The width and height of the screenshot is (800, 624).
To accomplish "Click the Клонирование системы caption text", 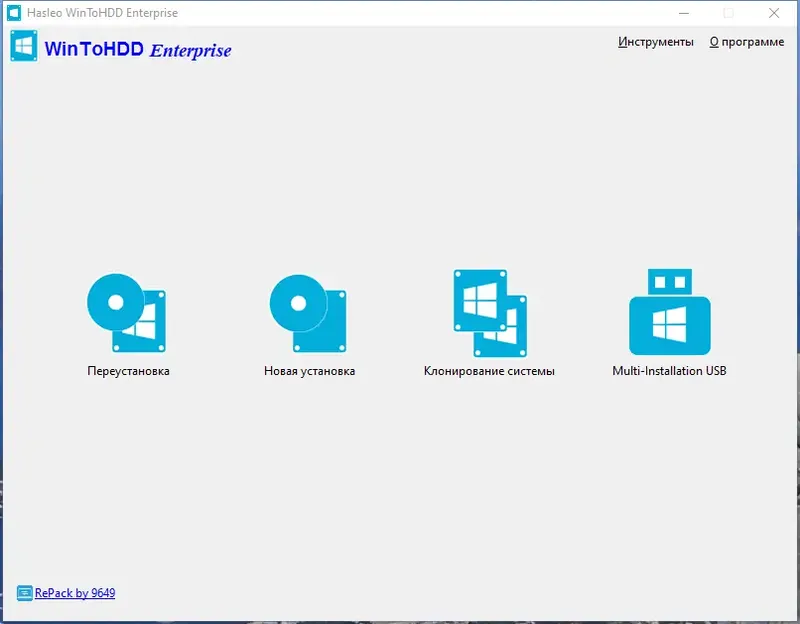I will pos(490,370).
